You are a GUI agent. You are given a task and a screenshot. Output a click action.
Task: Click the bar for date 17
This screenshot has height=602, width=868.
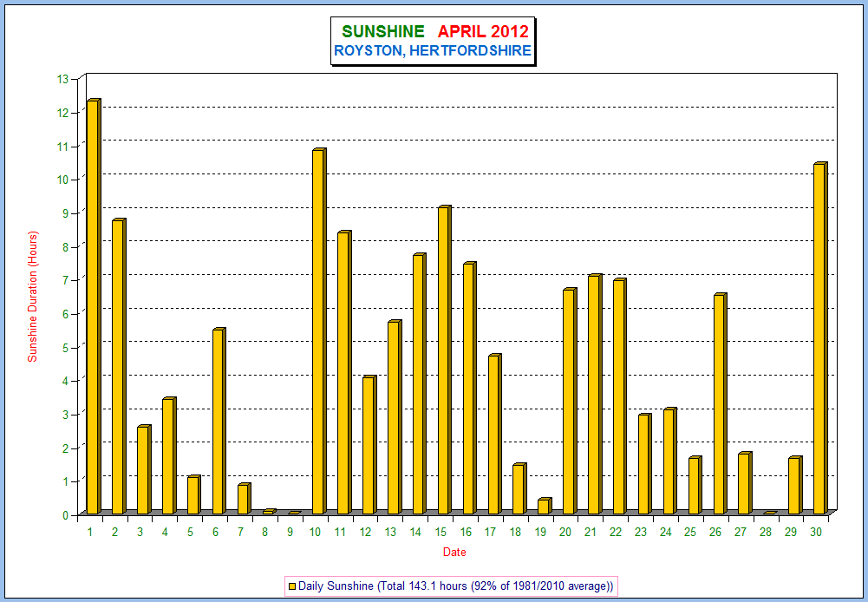coord(494,435)
